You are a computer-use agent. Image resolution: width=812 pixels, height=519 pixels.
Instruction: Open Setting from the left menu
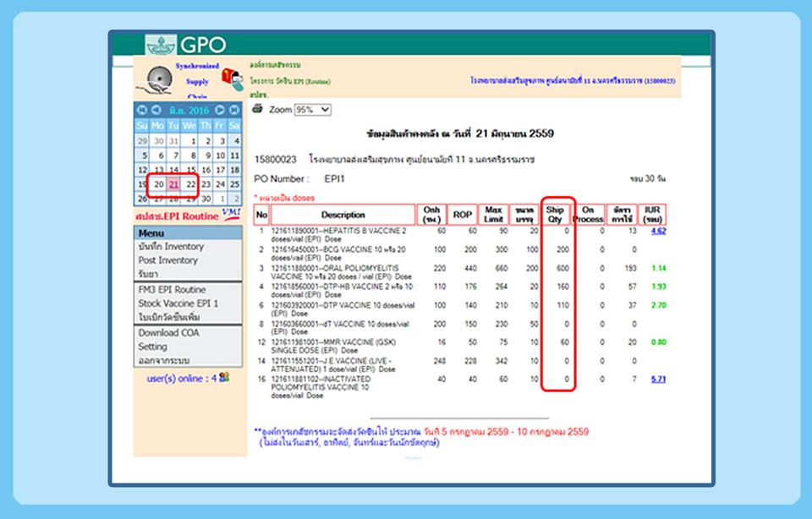pos(153,347)
